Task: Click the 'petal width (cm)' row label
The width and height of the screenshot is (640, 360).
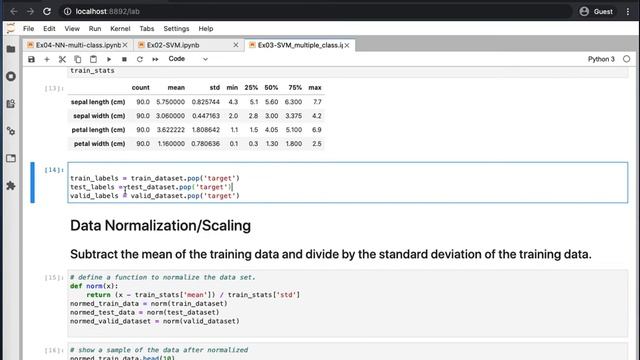Action: [x=100, y=144]
